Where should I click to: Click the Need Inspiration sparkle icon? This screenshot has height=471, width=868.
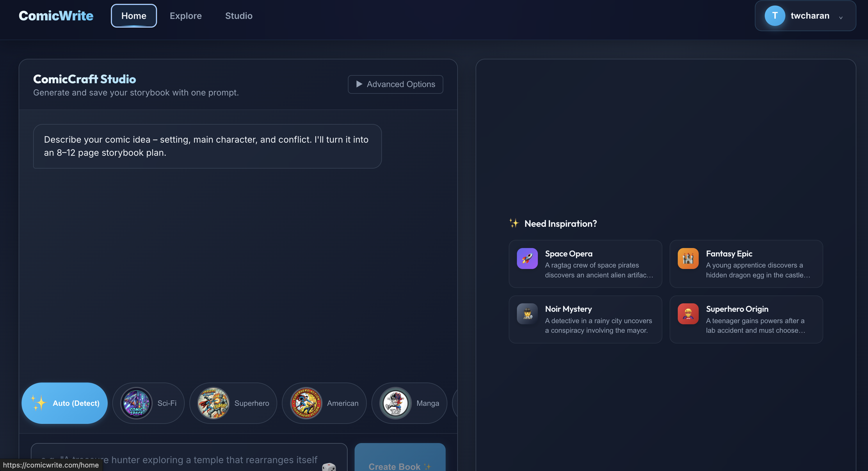click(x=514, y=223)
